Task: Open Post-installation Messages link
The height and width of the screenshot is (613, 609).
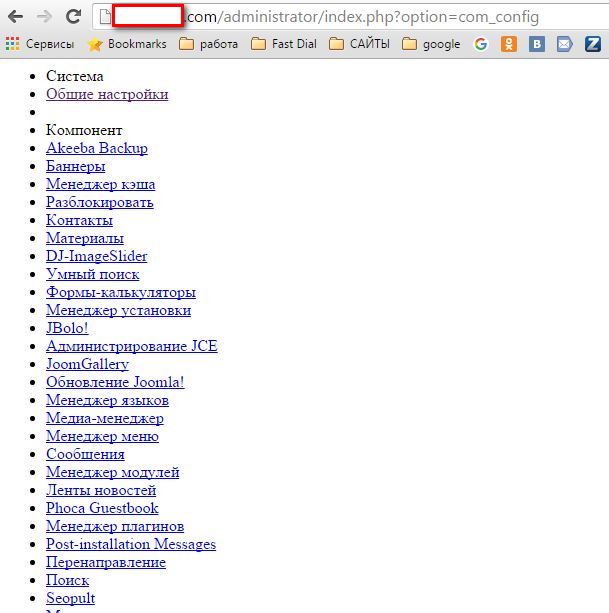Action: [x=131, y=544]
